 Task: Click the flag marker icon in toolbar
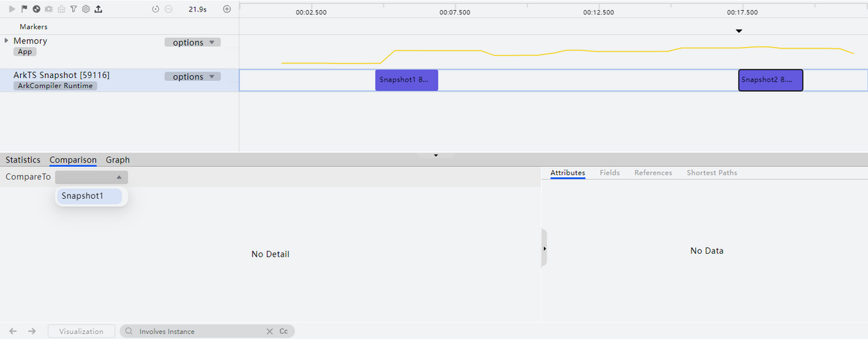click(x=24, y=9)
